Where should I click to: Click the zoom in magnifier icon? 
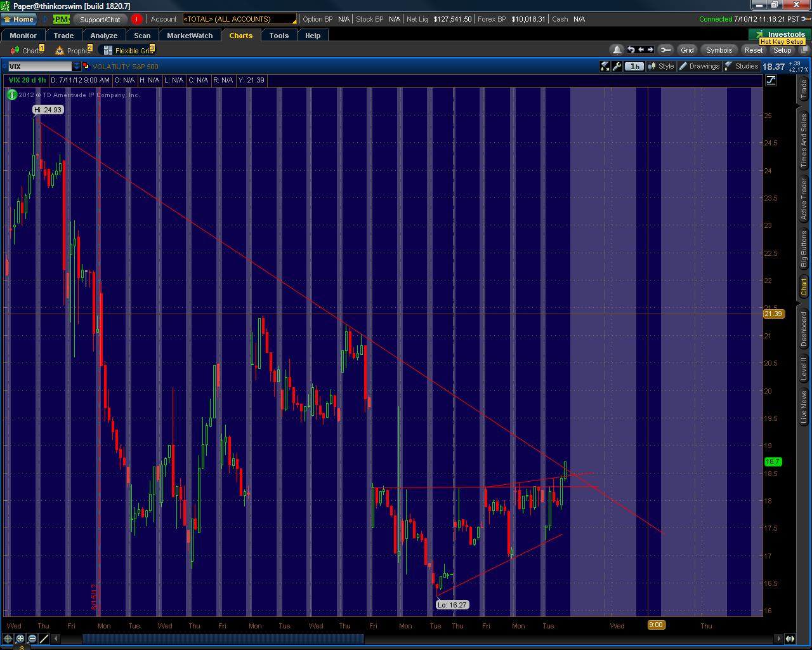pos(20,639)
